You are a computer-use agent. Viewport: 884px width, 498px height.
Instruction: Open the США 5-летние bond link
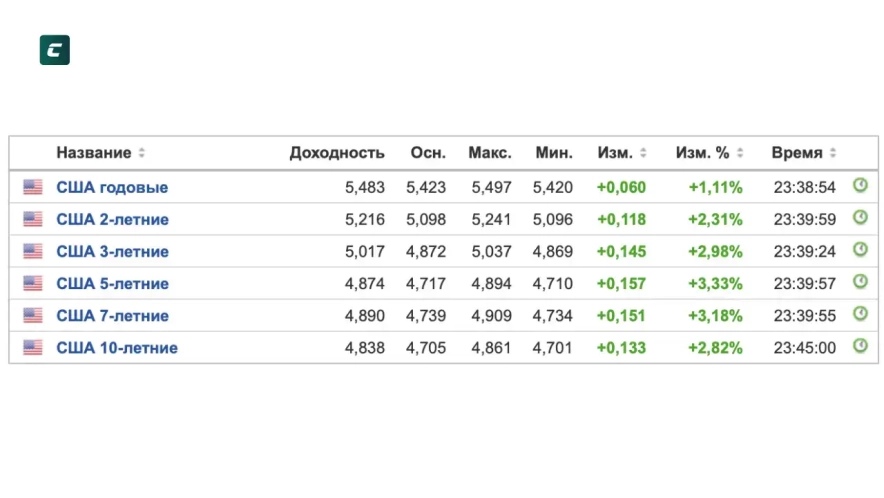[x=112, y=283]
